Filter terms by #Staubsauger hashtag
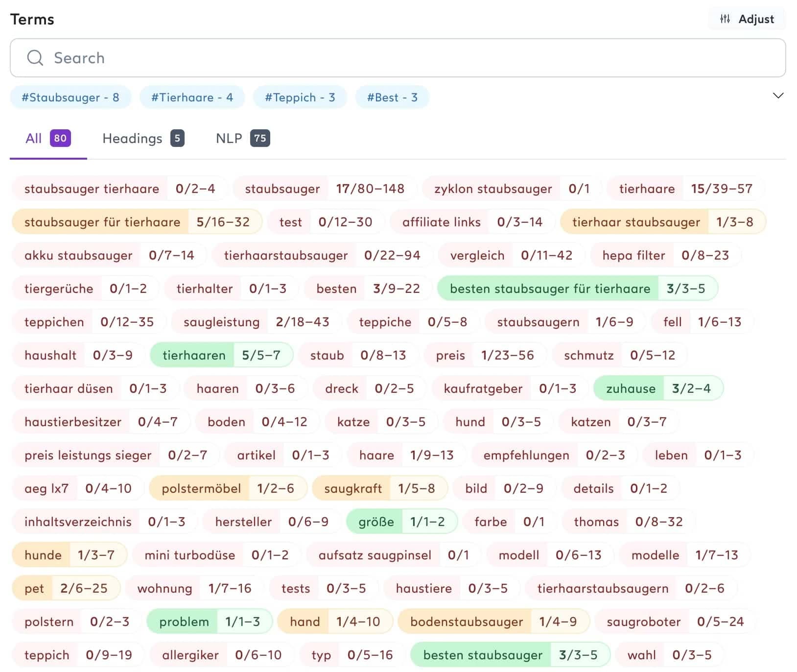This screenshot has width=797, height=672. coord(70,97)
